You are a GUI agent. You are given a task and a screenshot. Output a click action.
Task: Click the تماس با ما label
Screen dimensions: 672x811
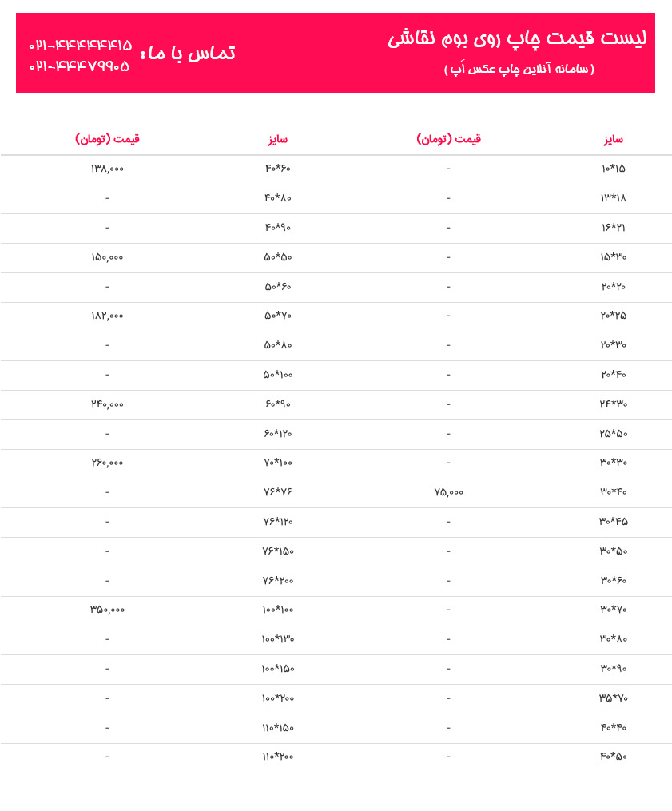point(189,54)
